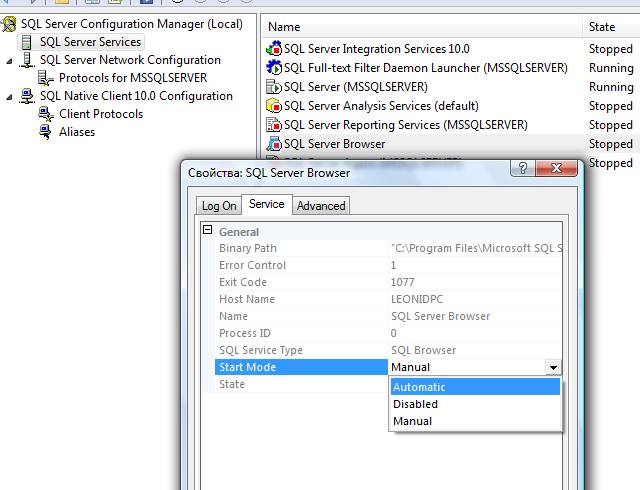The height and width of the screenshot is (490, 640).
Task: Select SQL Server Network Configuration node
Action: (130, 60)
